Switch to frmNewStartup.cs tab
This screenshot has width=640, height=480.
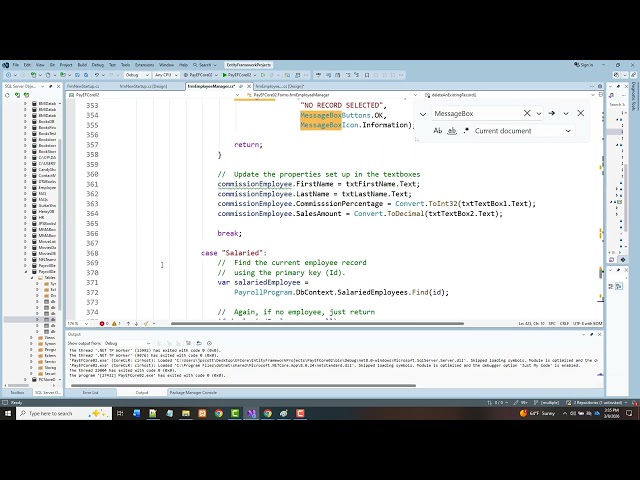point(83,87)
